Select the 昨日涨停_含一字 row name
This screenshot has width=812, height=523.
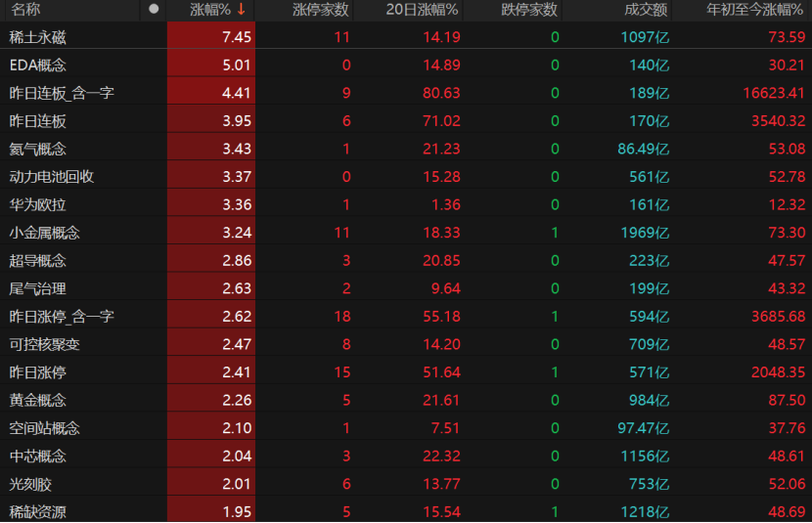click(x=62, y=317)
